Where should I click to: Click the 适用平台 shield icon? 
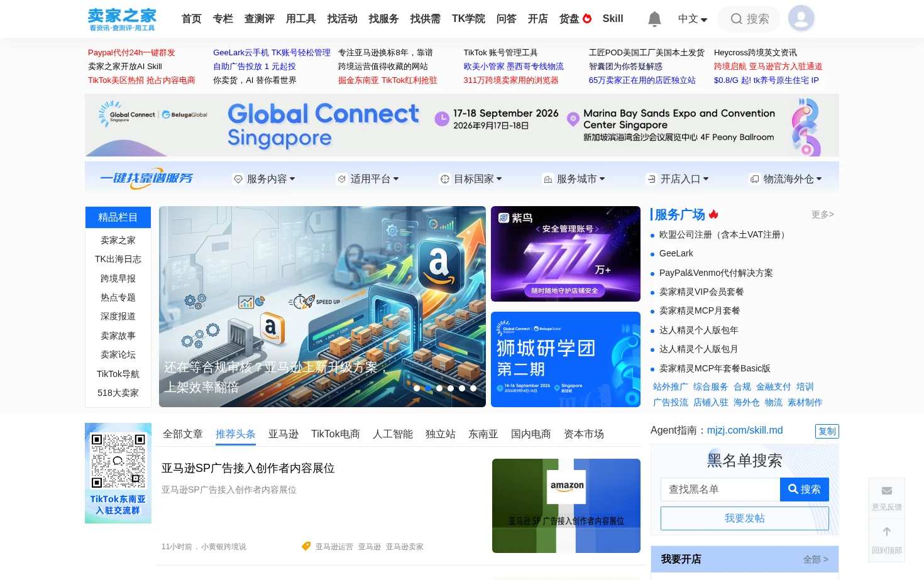341,179
